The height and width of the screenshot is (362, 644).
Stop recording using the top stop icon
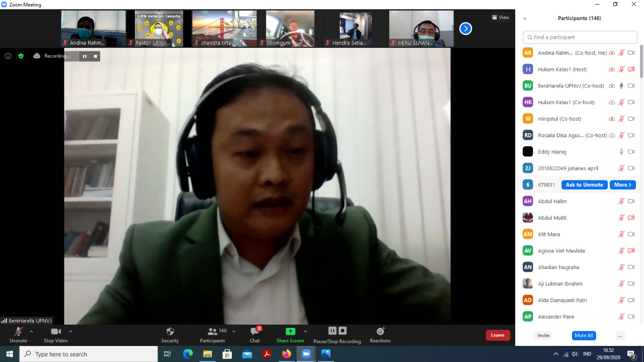pyautogui.click(x=95, y=56)
